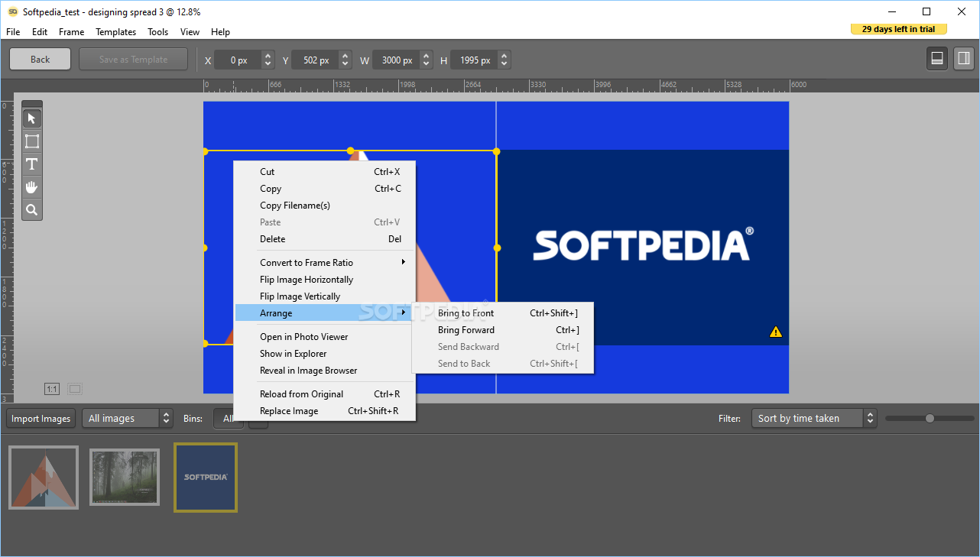The image size is (980, 557).
Task: Choose Bring to Front in submenu
Action: 503,313
